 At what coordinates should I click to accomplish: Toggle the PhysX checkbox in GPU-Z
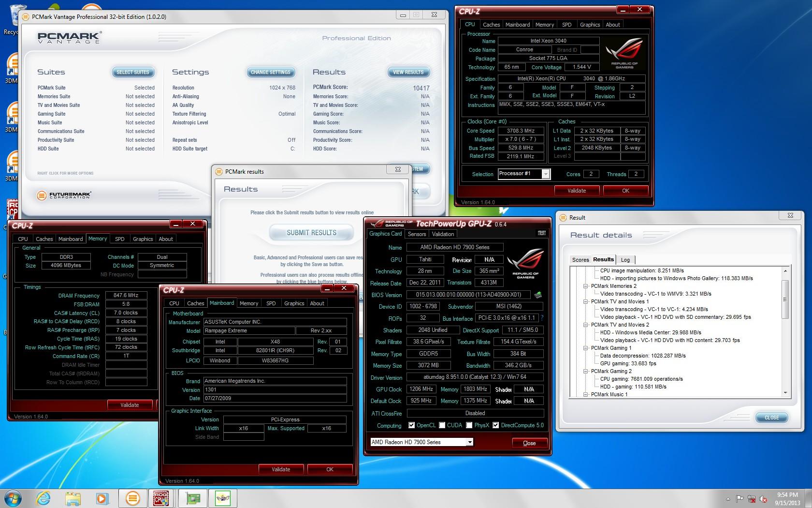click(469, 425)
